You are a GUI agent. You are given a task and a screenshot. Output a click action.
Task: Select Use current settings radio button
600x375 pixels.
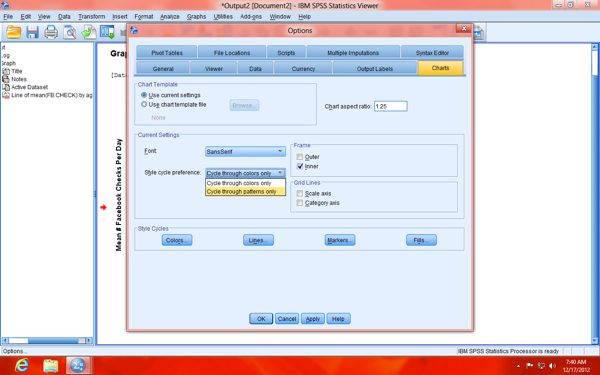pyautogui.click(x=144, y=95)
